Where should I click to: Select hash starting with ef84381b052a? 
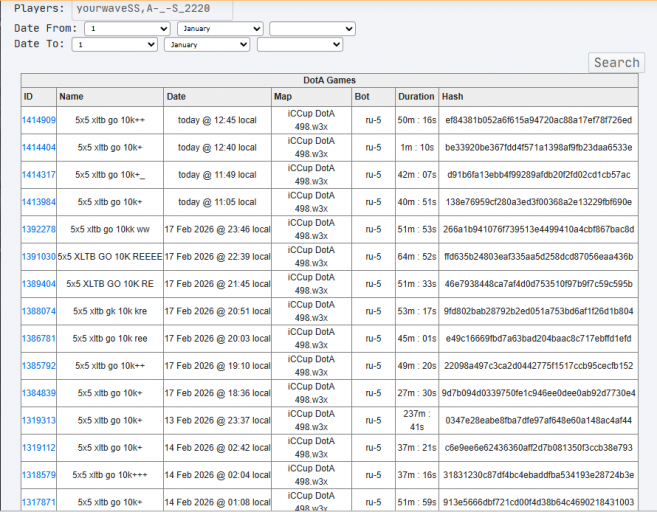(538, 120)
